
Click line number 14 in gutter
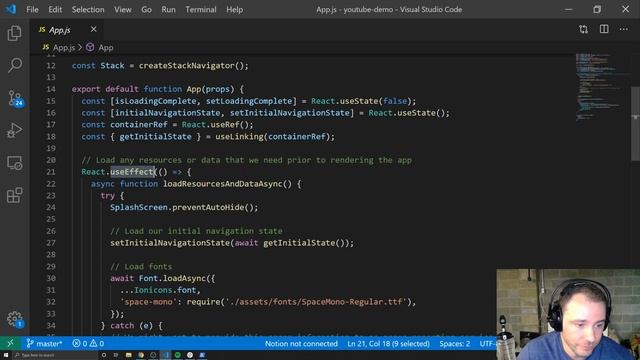(x=51, y=89)
